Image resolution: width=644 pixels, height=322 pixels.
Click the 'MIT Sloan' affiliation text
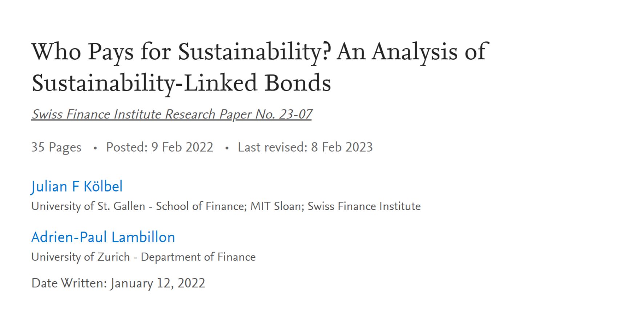coord(276,206)
